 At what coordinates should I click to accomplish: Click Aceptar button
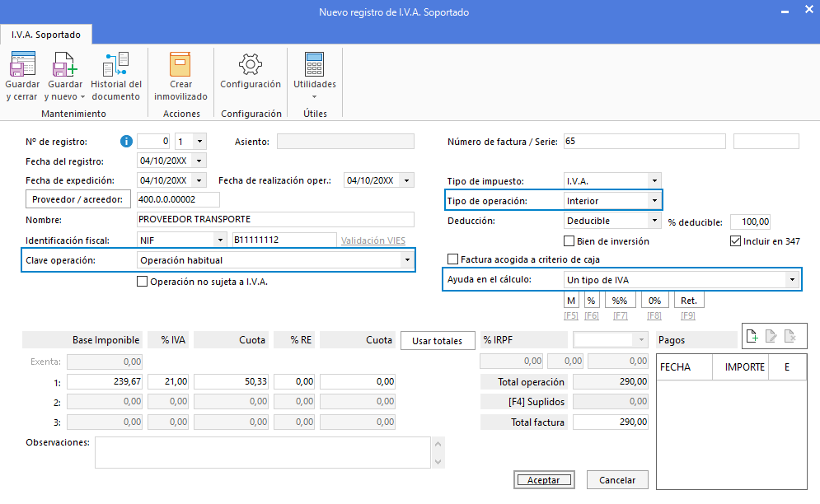coord(544,480)
